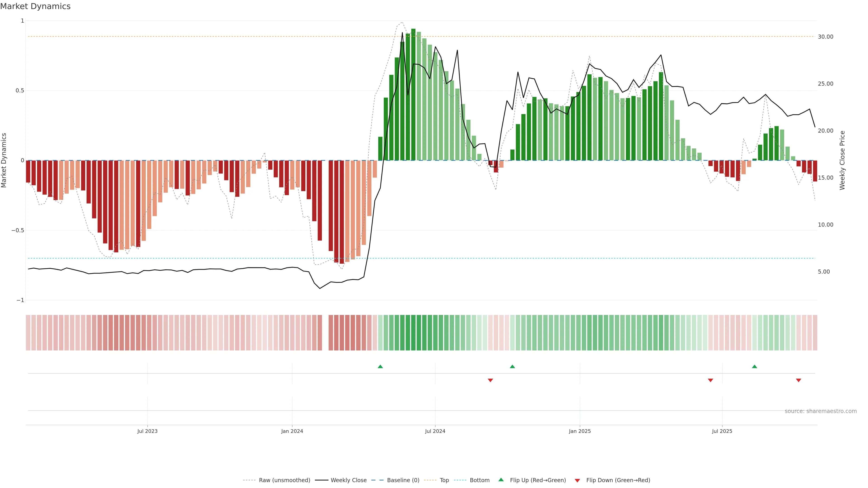The image size is (868, 488).
Task: Click the final red Flip Down triangle marker
Action: click(x=798, y=380)
